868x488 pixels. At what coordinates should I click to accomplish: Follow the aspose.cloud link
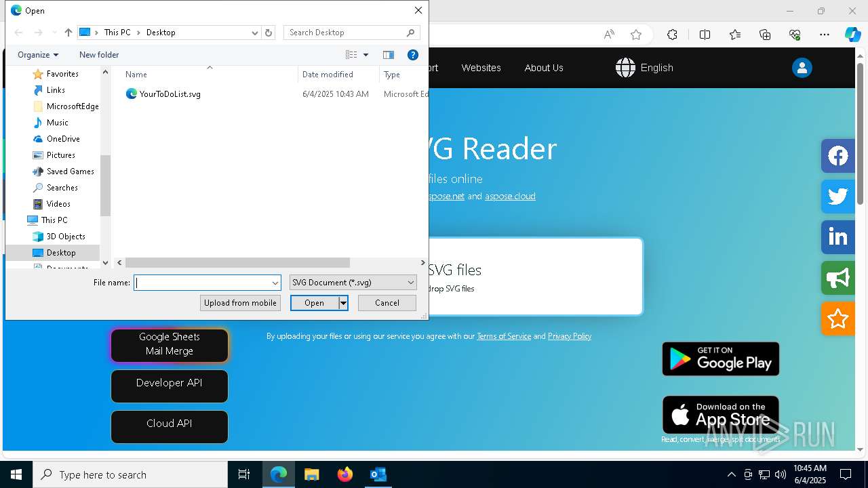510,196
